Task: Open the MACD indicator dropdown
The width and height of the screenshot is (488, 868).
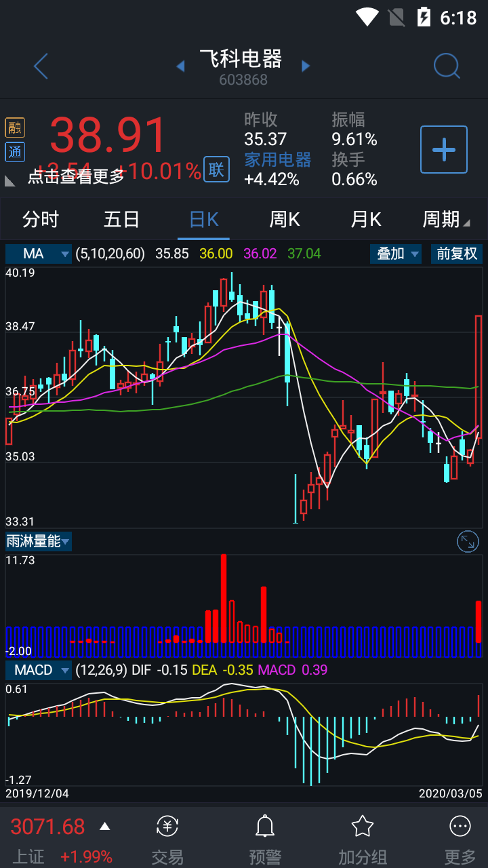Action: click(x=39, y=670)
